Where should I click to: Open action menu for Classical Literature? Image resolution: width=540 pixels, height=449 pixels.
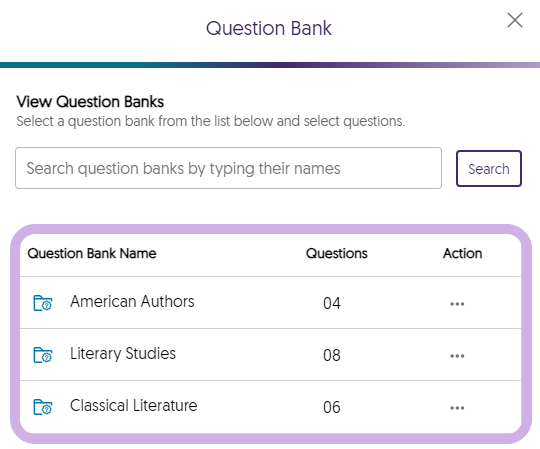[x=457, y=408]
